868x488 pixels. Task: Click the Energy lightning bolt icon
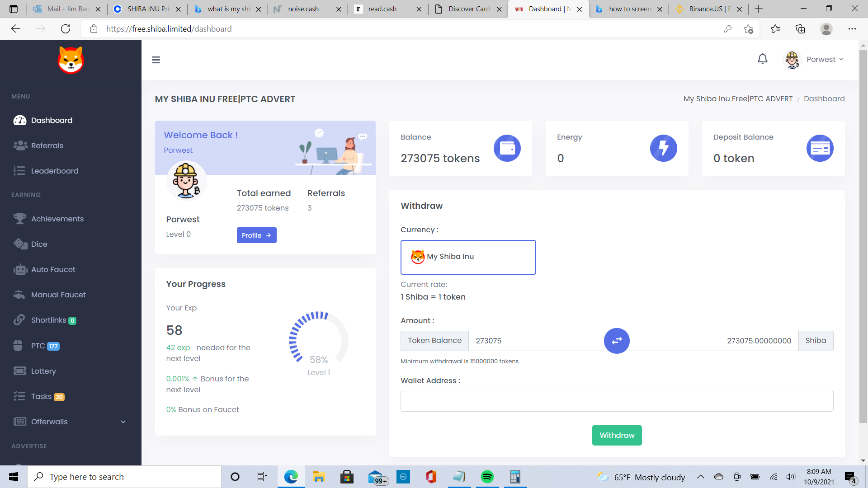click(664, 148)
